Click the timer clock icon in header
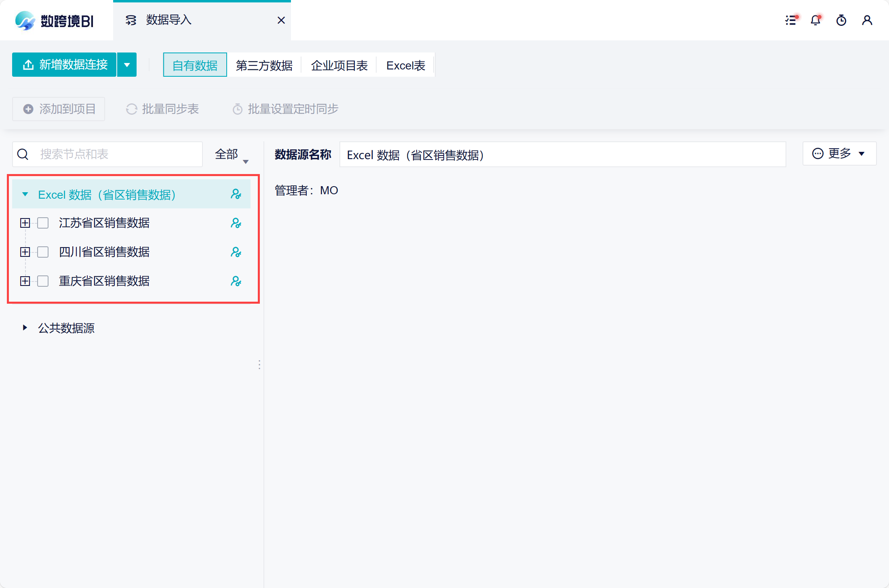The height and width of the screenshot is (588, 889). click(841, 20)
